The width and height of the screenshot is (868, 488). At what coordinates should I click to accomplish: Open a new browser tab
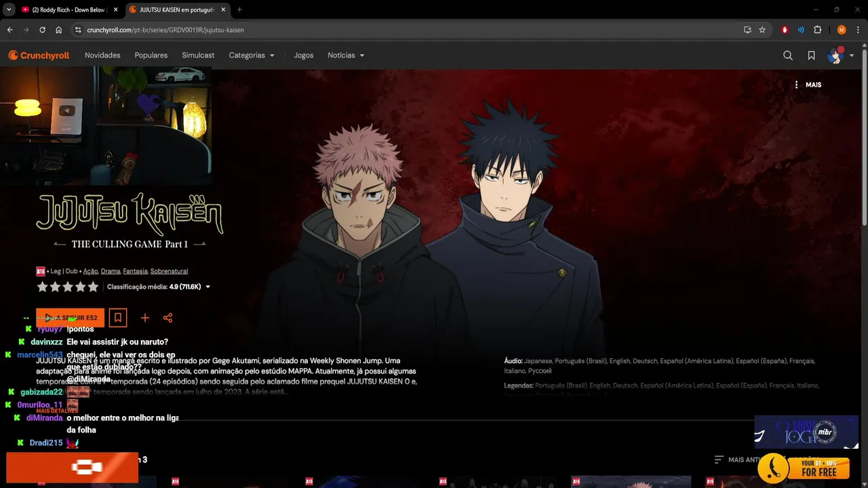239,9
